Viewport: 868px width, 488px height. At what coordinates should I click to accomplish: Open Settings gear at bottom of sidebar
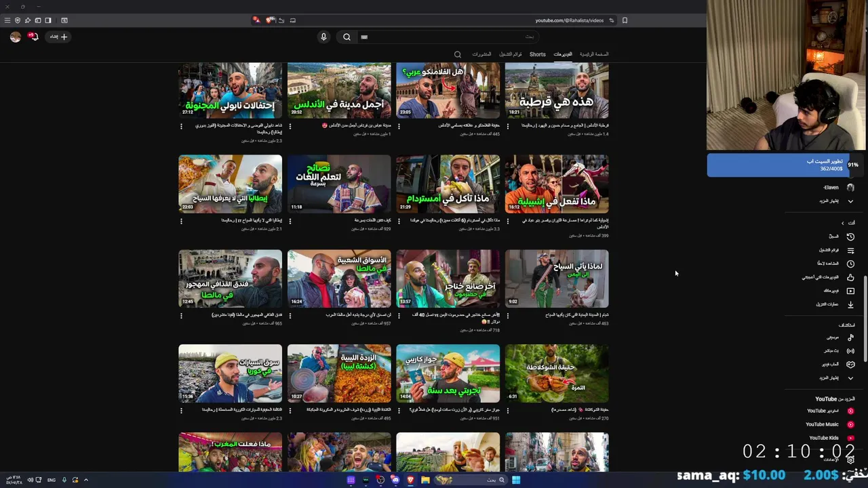click(850, 460)
